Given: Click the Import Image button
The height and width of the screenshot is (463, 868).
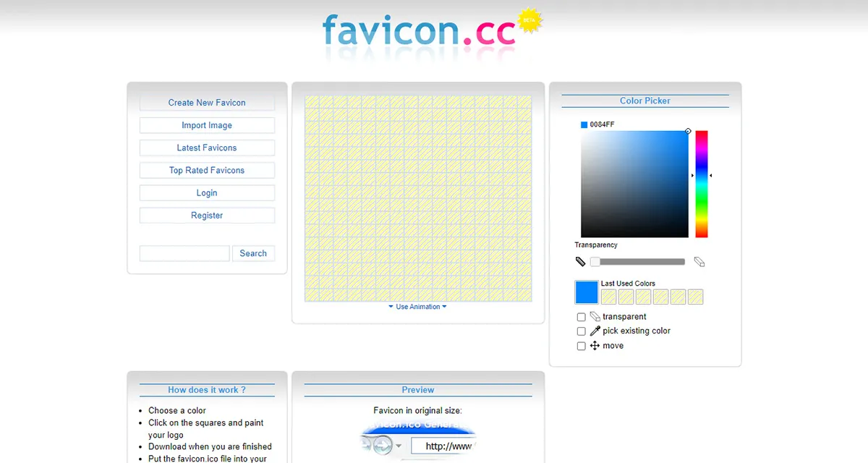Looking at the screenshot, I should pos(207,125).
